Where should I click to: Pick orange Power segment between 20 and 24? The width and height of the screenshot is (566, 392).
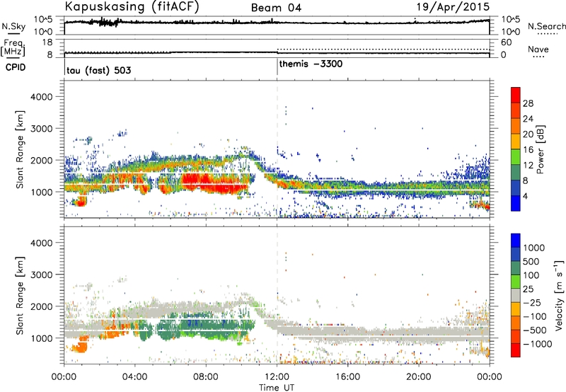tap(516, 126)
